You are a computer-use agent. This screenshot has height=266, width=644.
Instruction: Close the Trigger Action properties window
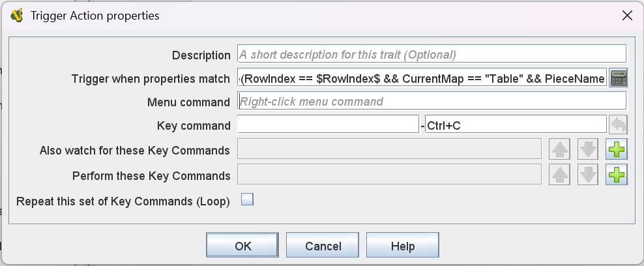pyautogui.click(x=626, y=16)
